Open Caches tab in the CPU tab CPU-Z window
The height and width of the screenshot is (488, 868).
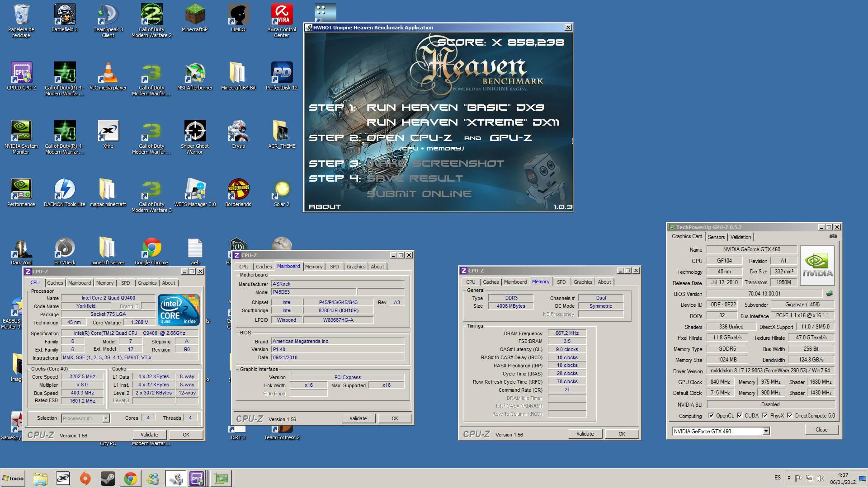click(x=55, y=283)
